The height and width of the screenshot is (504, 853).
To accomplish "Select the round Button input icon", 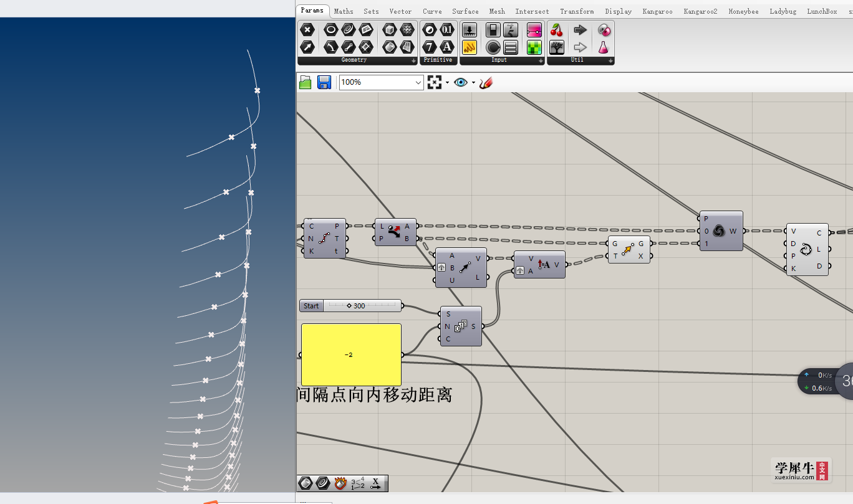I will 493,47.
